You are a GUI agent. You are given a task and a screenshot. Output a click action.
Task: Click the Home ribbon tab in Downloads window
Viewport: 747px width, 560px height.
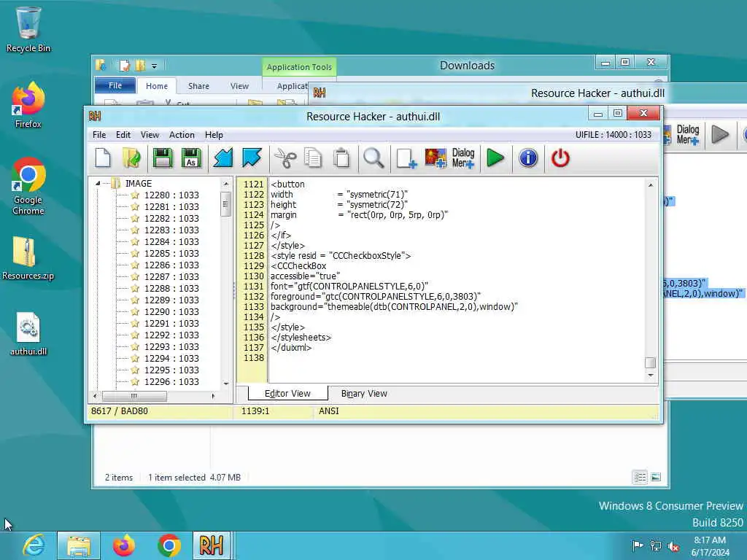[157, 86]
